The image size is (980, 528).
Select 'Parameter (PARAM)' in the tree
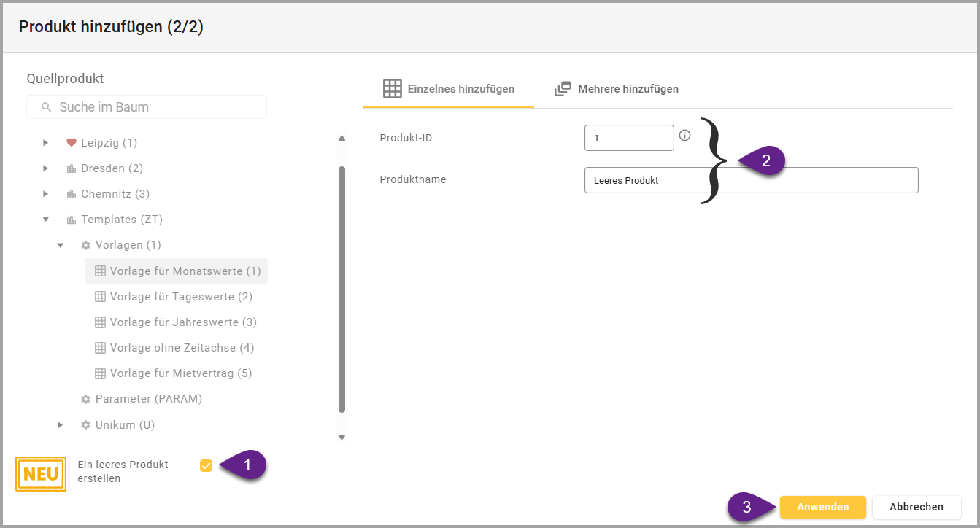pos(149,399)
